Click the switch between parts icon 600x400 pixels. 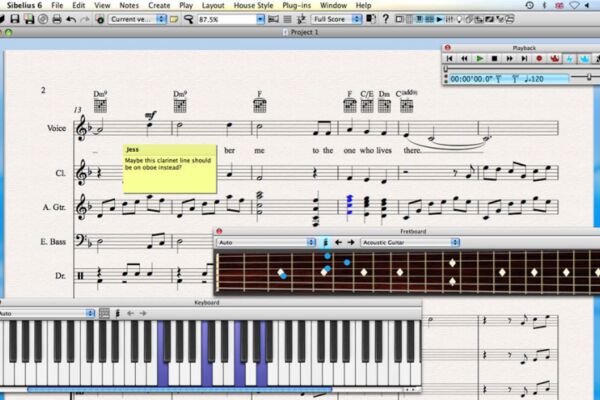click(371, 19)
